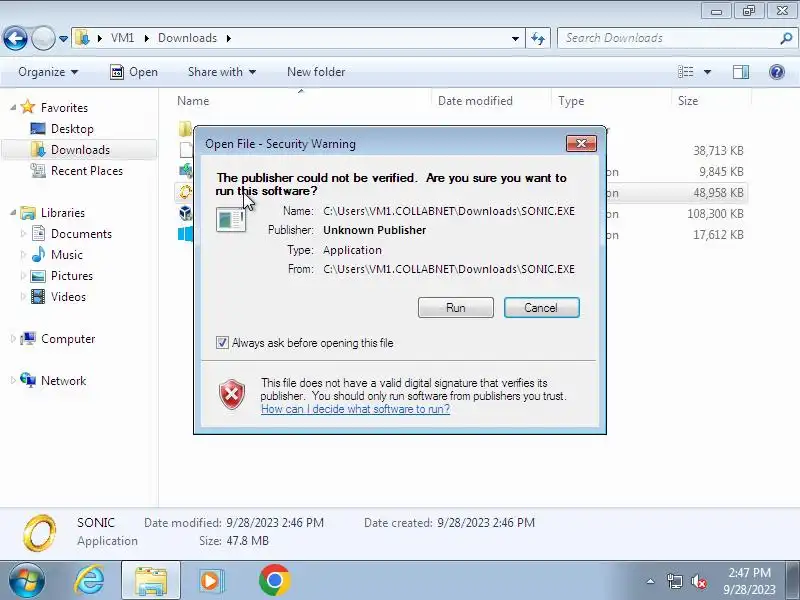Click the Explorer Forward arrow button
This screenshot has width=800, height=600.
point(43,38)
